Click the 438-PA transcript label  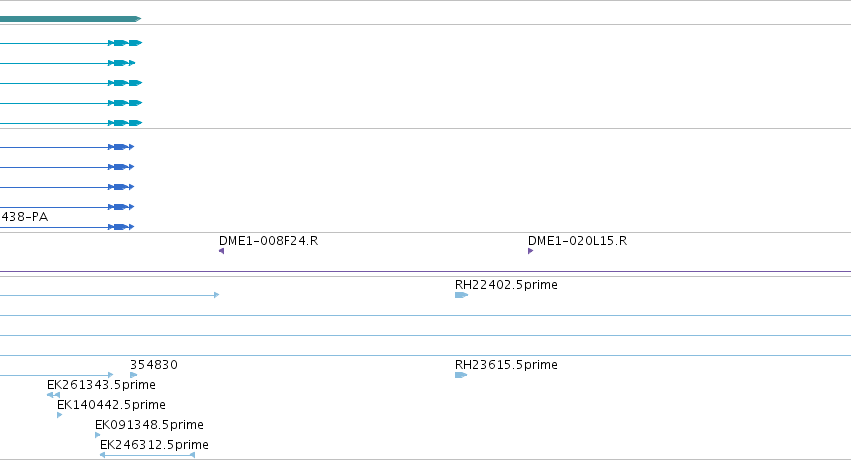[24, 217]
